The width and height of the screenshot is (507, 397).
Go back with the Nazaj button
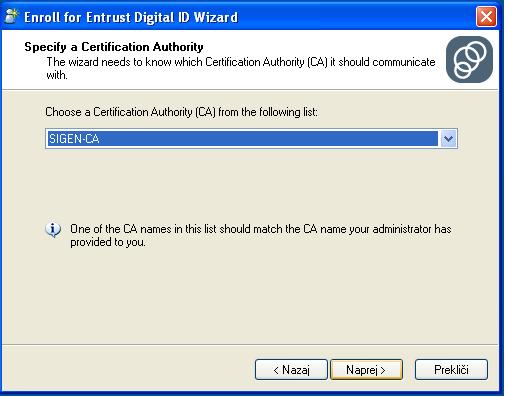291,369
